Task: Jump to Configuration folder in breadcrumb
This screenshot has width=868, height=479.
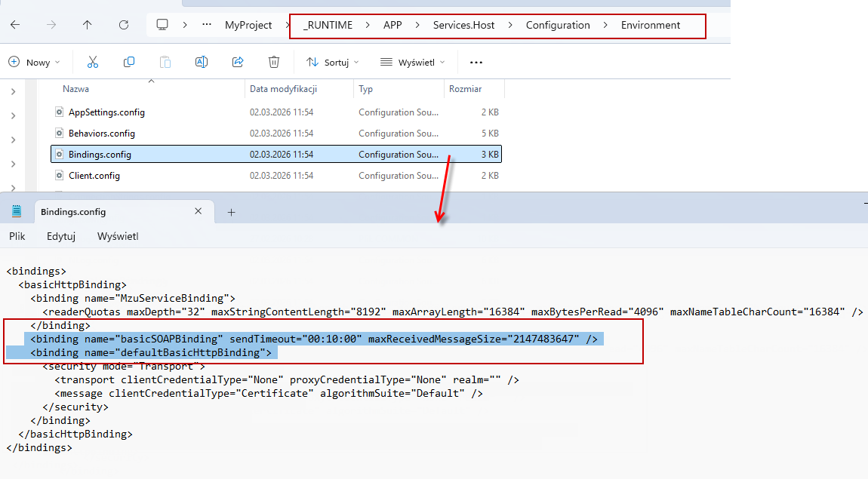Action: pos(558,25)
